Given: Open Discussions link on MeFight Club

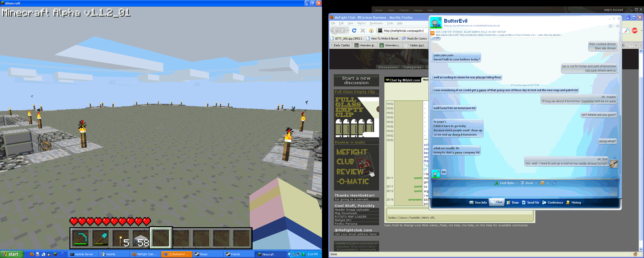Looking at the screenshot, I should [x=388, y=67].
